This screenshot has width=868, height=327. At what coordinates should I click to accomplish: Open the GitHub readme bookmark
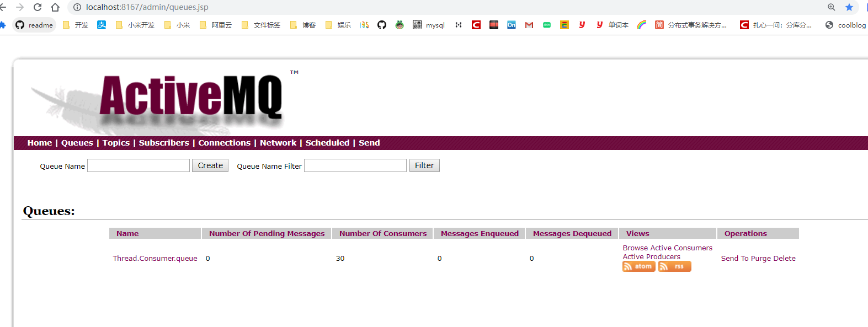click(34, 25)
